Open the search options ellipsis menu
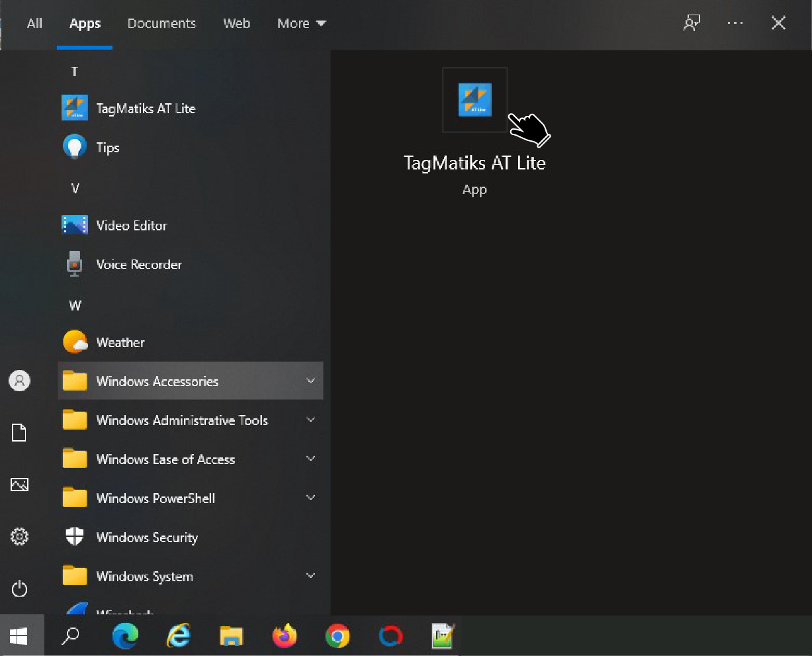 click(735, 24)
